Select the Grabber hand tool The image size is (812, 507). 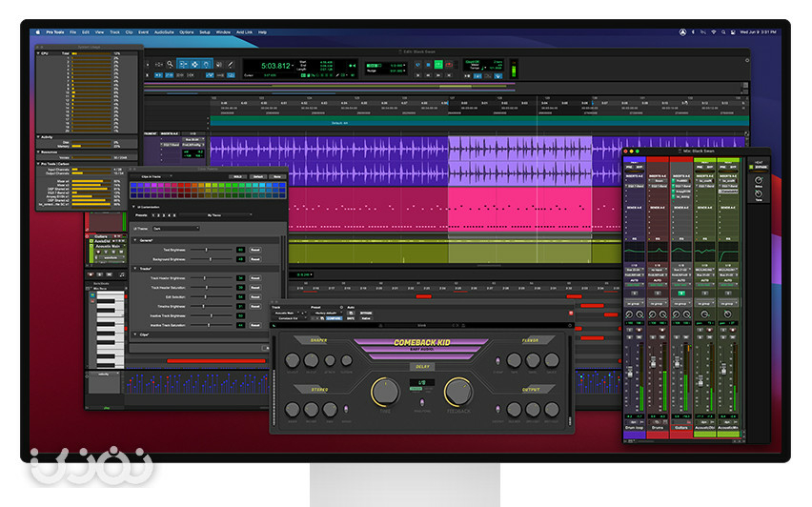[x=206, y=64]
